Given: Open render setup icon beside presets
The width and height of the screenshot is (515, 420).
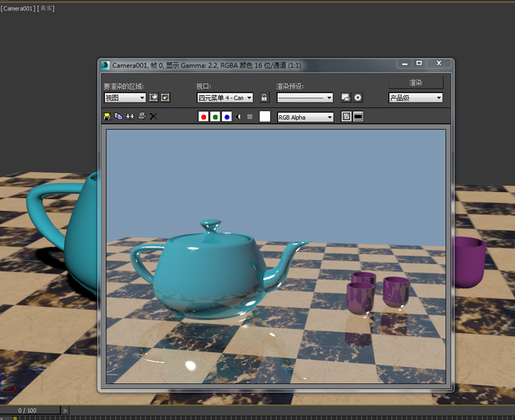Looking at the screenshot, I should click(x=346, y=98).
